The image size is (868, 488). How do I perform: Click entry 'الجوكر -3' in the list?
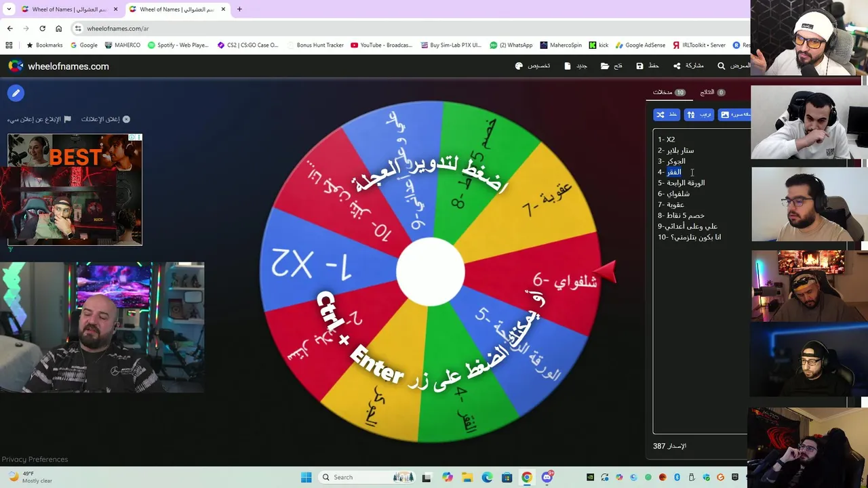click(x=671, y=161)
